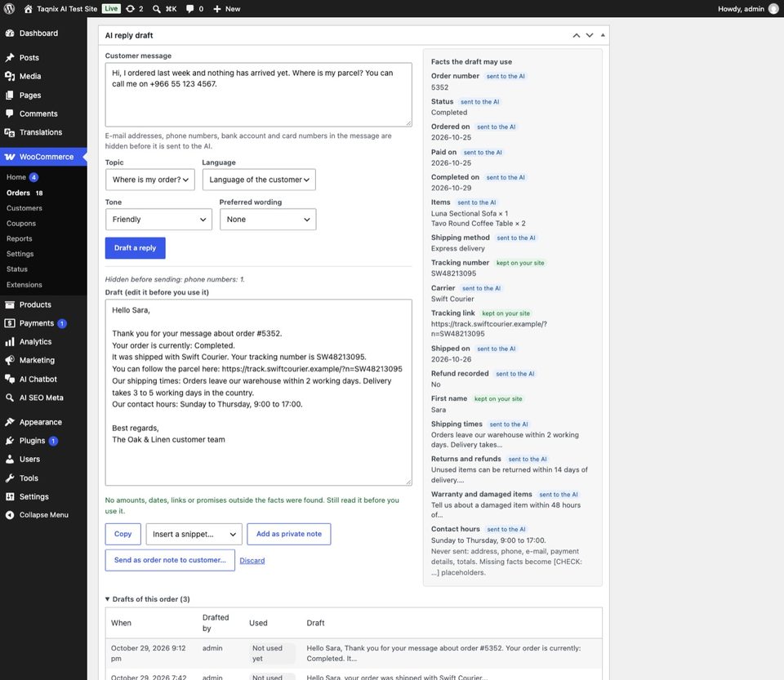Click the WordPress logo icon

coord(9,8)
